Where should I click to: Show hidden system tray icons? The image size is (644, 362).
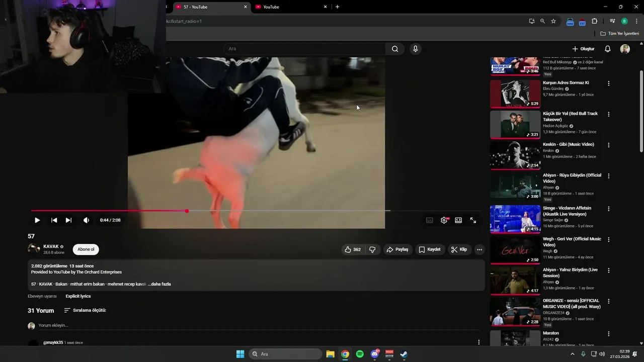point(572,354)
